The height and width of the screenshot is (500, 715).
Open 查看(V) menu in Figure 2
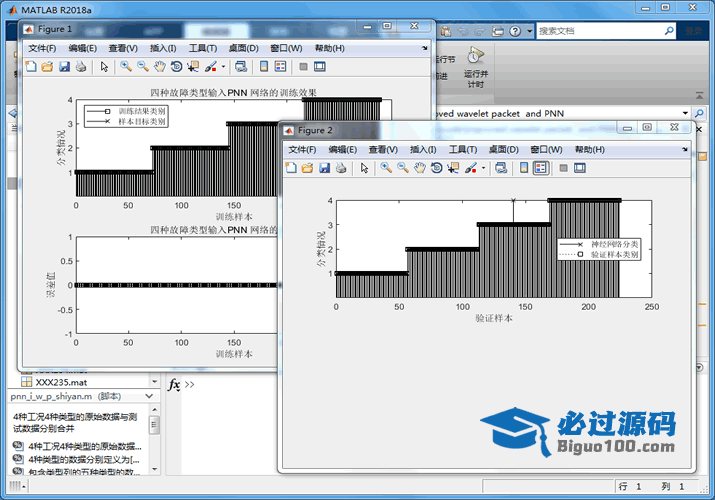pos(383,149)
